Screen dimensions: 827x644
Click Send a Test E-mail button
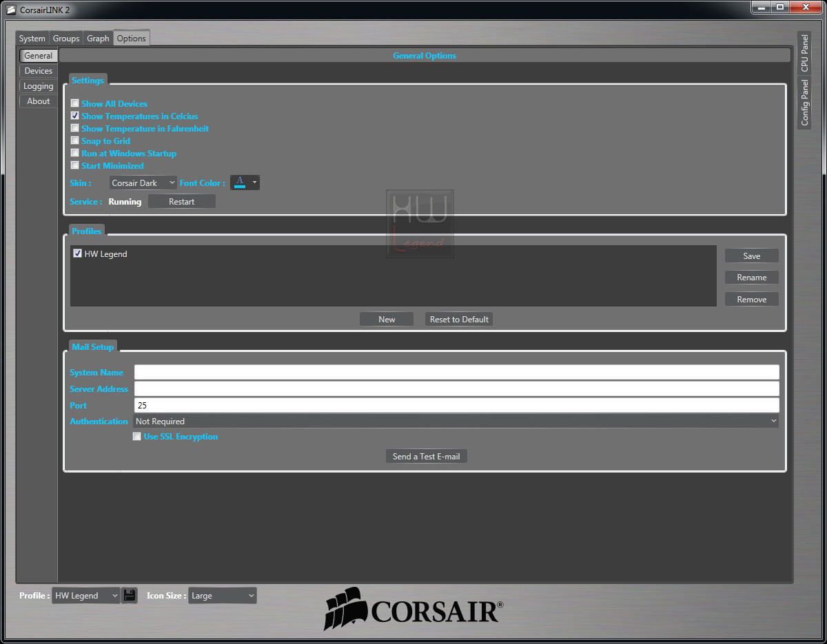(427, 457)
